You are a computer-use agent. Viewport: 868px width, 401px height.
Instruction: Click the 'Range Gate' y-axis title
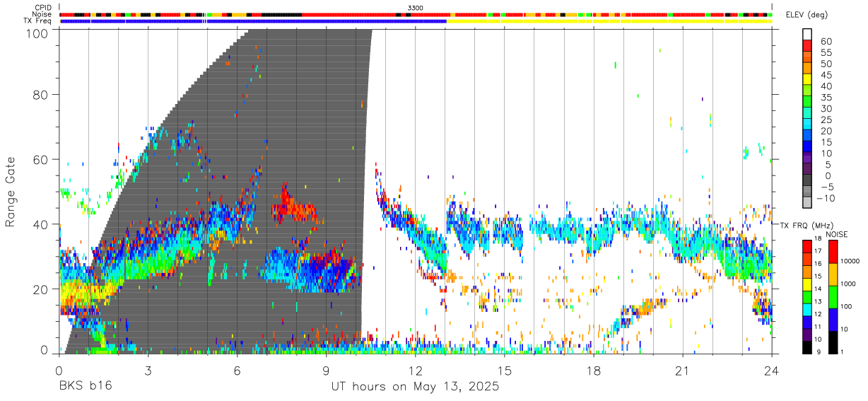point(11,192)
